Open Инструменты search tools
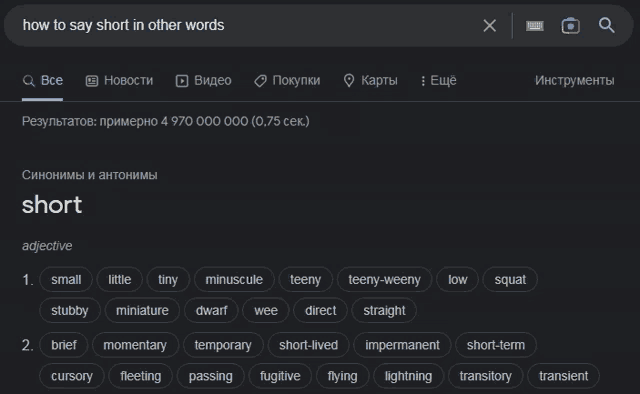This screenshot has width=640, height=394. click(x=574, y=80)
